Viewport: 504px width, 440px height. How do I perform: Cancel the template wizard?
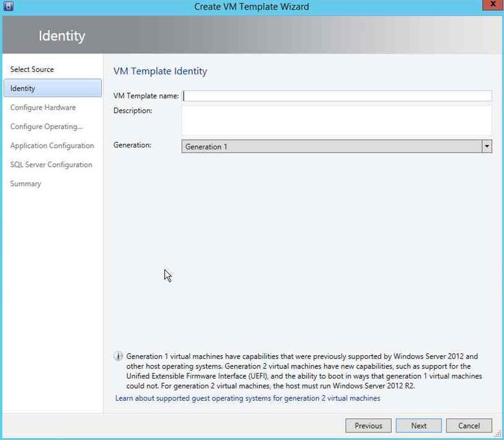468,426
